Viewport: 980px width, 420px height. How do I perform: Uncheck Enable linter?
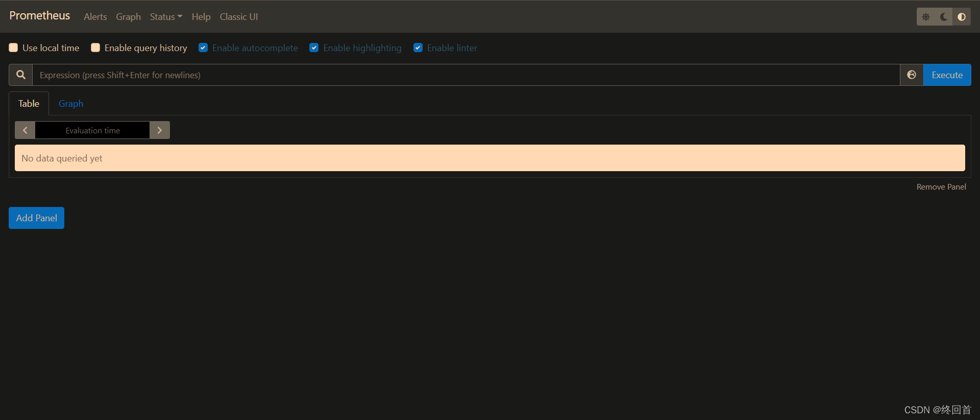[x=418, y=48]
